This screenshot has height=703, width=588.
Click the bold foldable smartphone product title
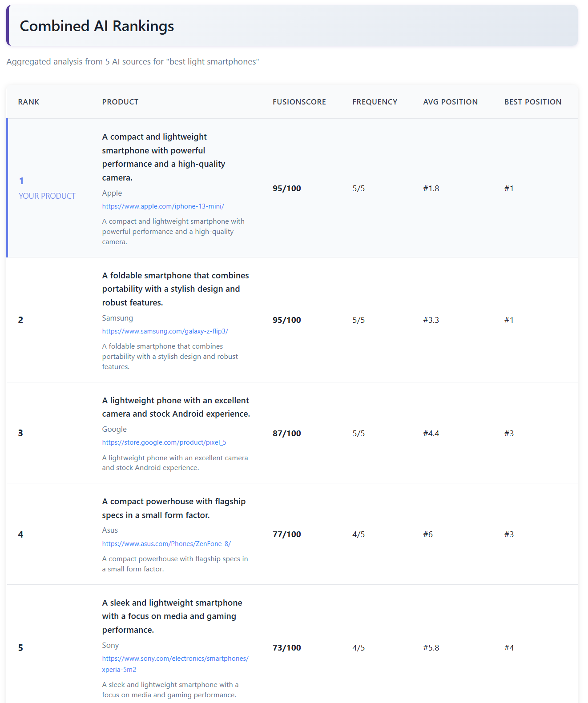[175, 289]
